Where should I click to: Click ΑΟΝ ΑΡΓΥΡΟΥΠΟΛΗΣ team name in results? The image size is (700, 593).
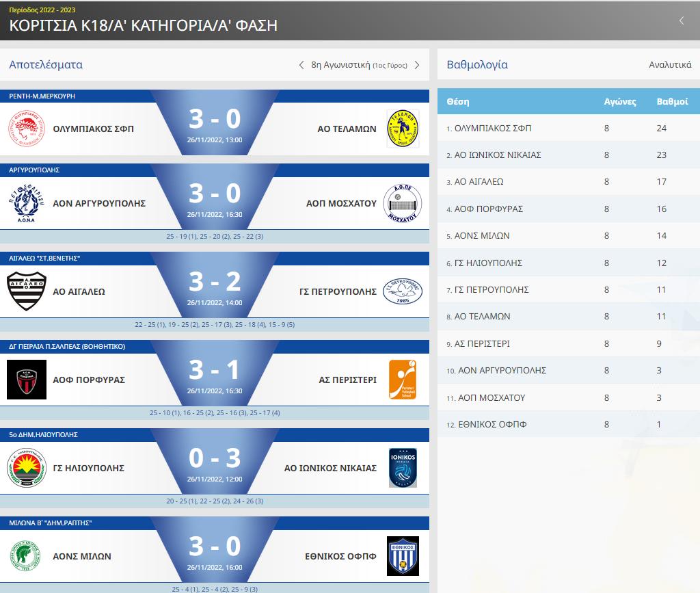click(x=99, y=204)
